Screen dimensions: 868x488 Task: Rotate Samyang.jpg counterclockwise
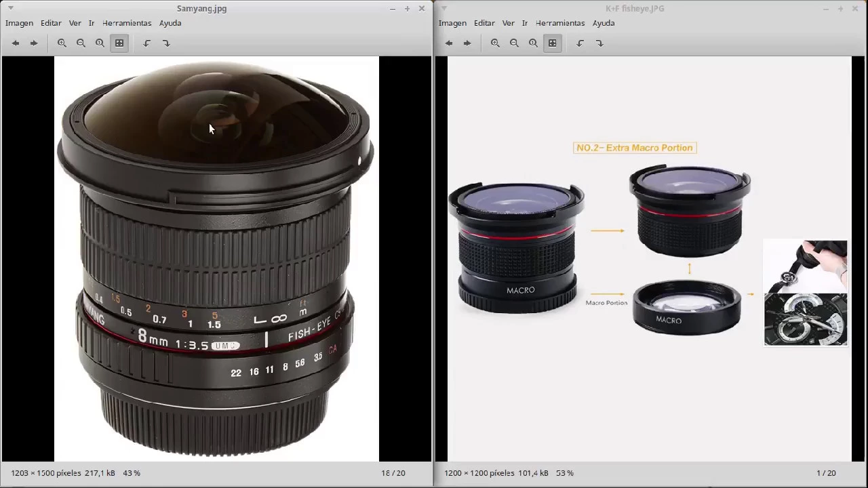[x=147, y=43]
